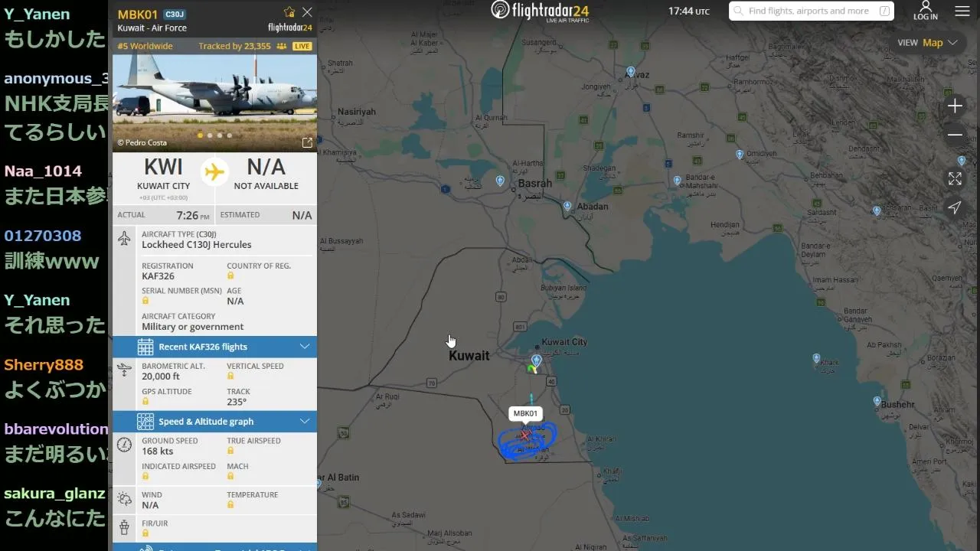
Task: Click the © Pedro Costa photo credit
Action: 142,142
